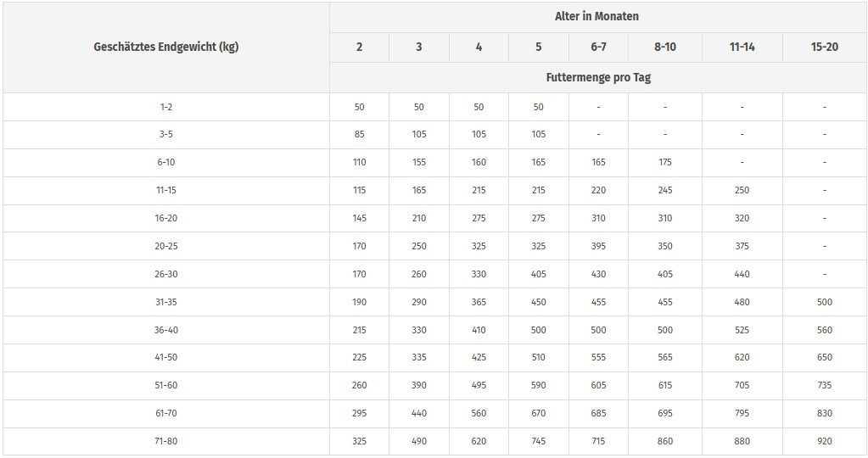Select the '11-14' months column header
The height and width of the screenshot is (458, 868).
742,47
